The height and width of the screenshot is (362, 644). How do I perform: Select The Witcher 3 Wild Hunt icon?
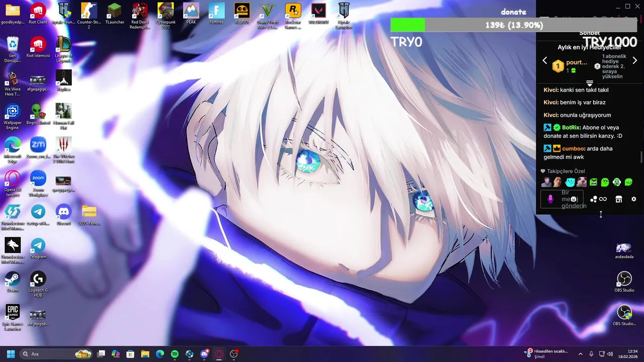coord(63,150)
